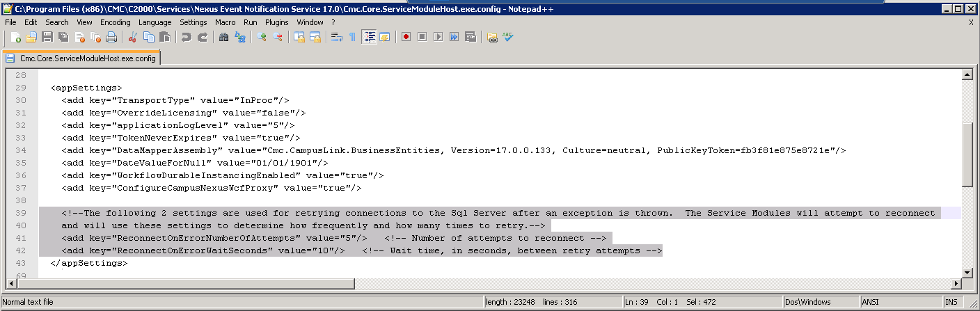Click the DateValueForNull setting line
980x311 pixels.
(194, 163)
